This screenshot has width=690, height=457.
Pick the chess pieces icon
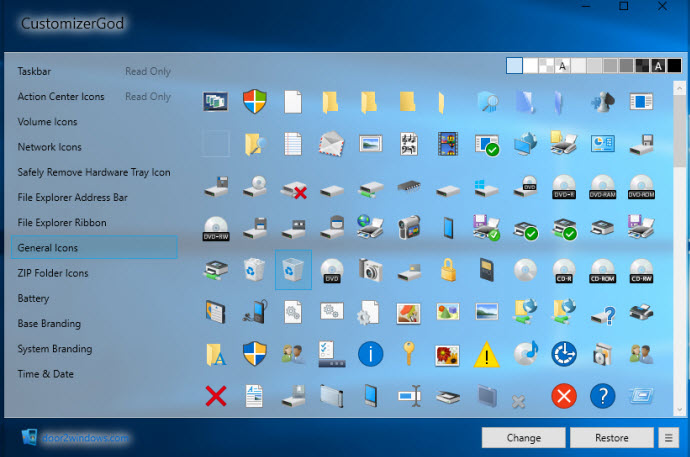click(602, 102)
